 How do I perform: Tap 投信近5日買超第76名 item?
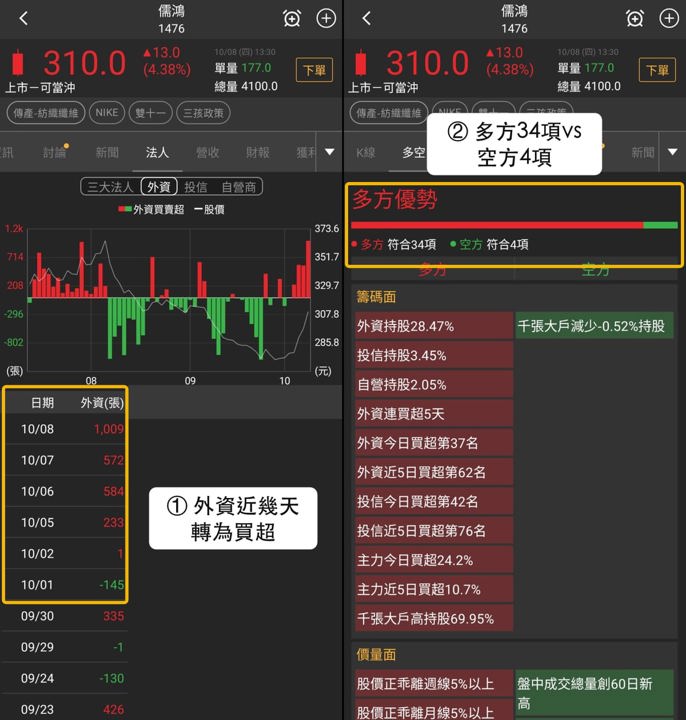pyautogui.click(x=433, y=531)
